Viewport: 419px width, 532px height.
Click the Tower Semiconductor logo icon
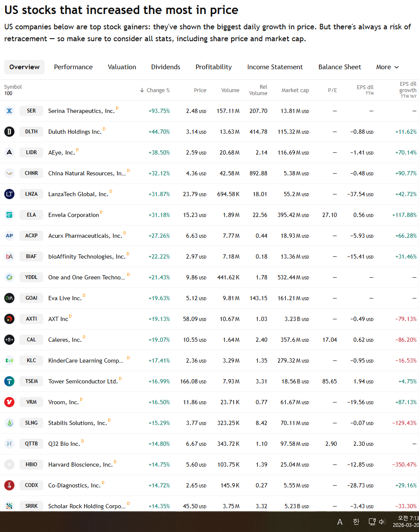[x=9, y=381]
